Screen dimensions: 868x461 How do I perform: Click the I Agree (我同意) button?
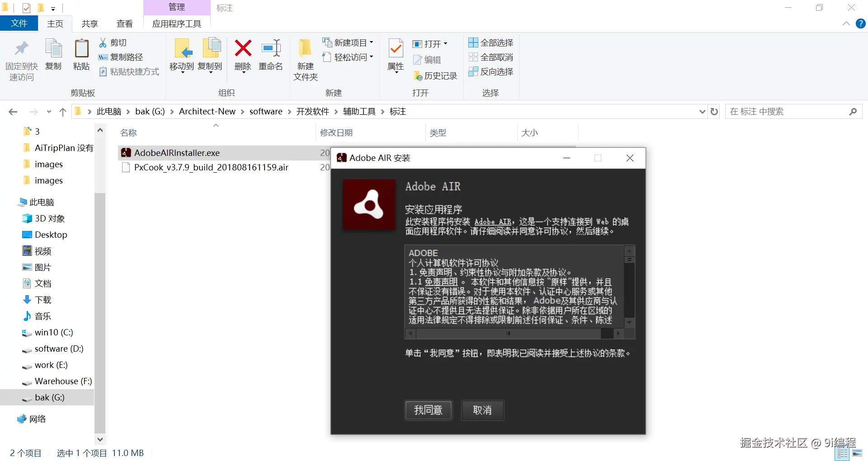[x=428, y=410]
